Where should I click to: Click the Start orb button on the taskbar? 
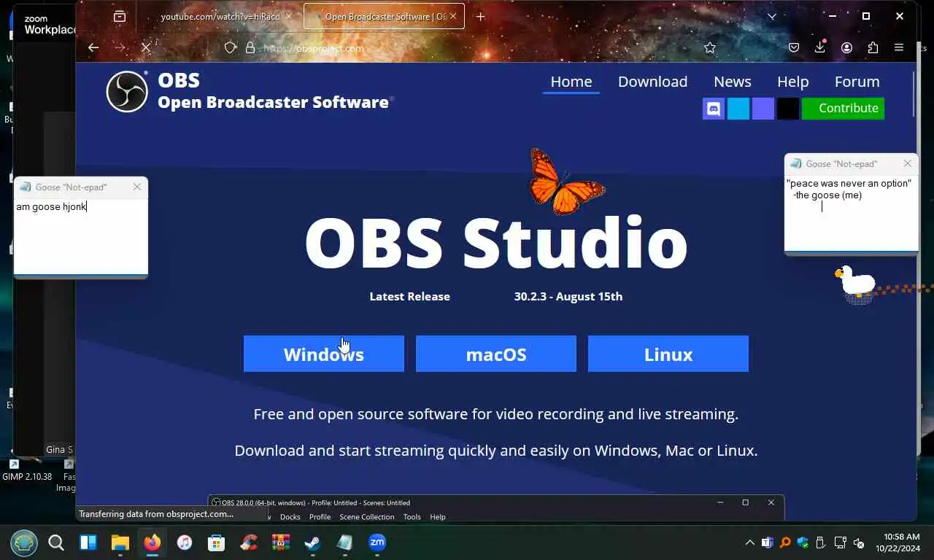pyautogui.click(x=23, y=543)
